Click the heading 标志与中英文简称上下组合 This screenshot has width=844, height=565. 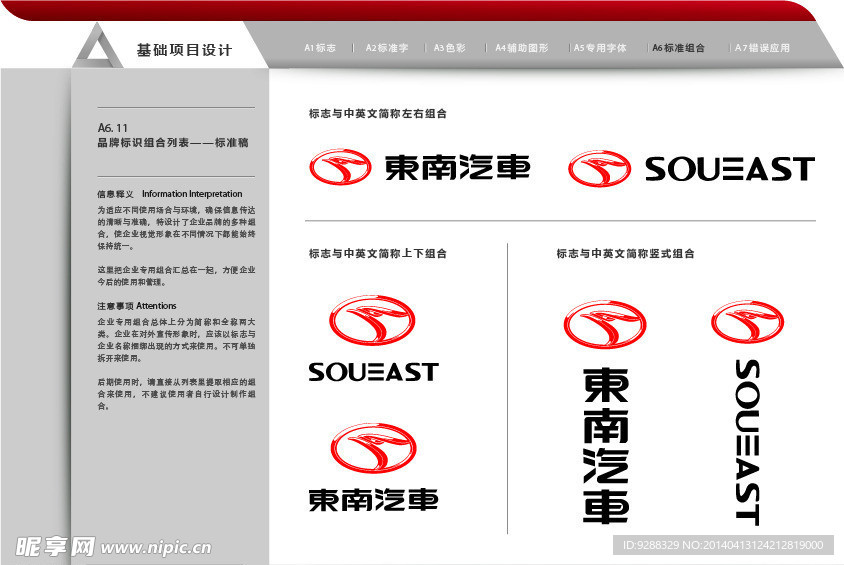click(x=378, y=253)
